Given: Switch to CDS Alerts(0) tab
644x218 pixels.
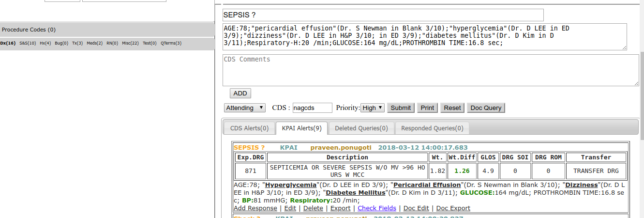Looking at the screenshot, I should pos(249,128).
